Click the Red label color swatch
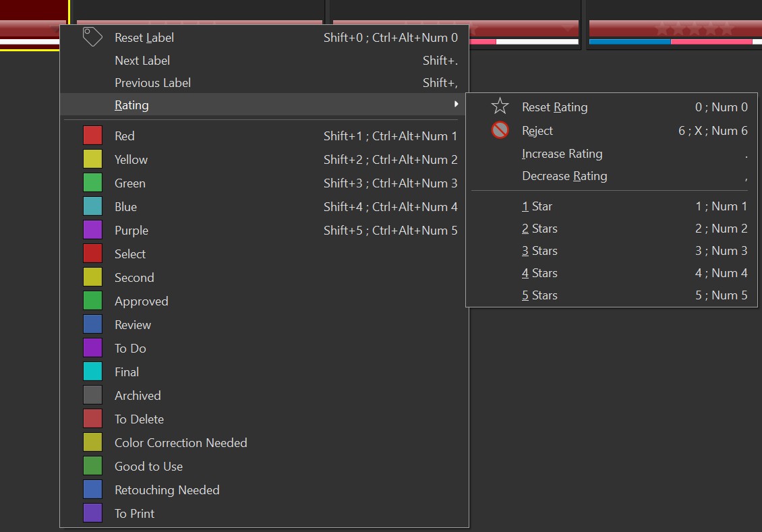The image size is (762, 532). (92, 135)
